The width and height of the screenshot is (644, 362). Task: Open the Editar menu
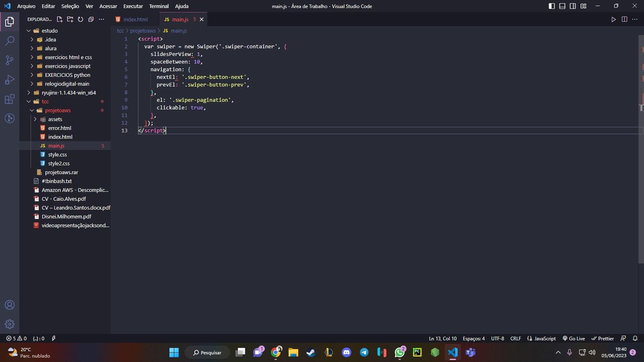pyautogui.click(x=48, y=6)
